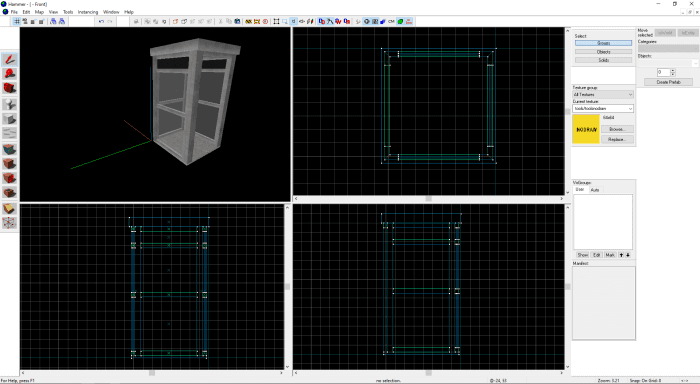Open the Instancing menu

[x=88, y=12]
